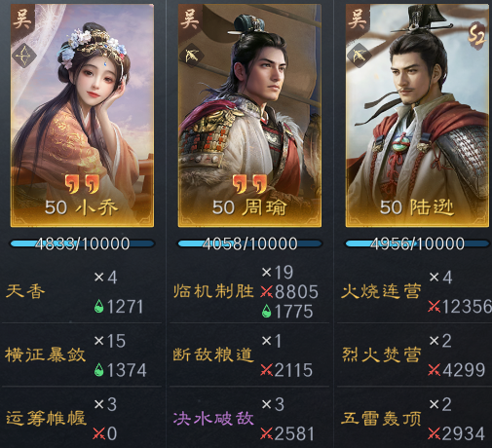Click the green heal droplet icon beside 1775
Screen dimensions: 492x448
tap(267, 311)
